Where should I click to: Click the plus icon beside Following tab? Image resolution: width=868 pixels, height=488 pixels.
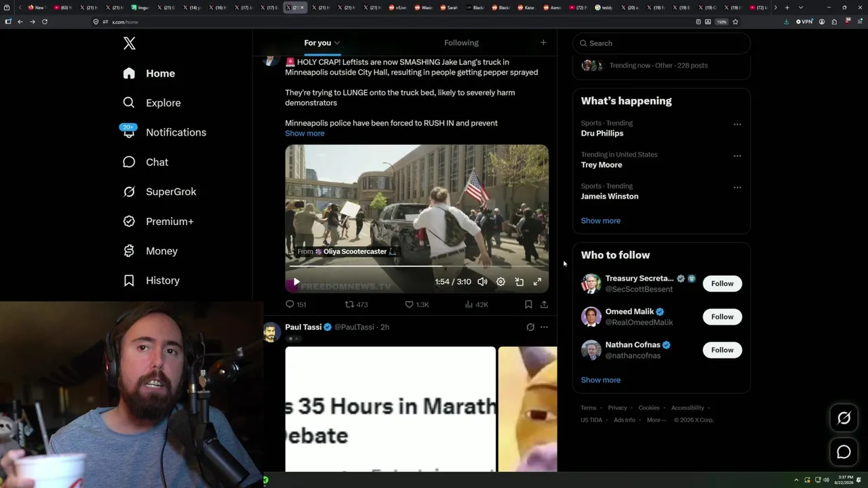pos(543,43)
